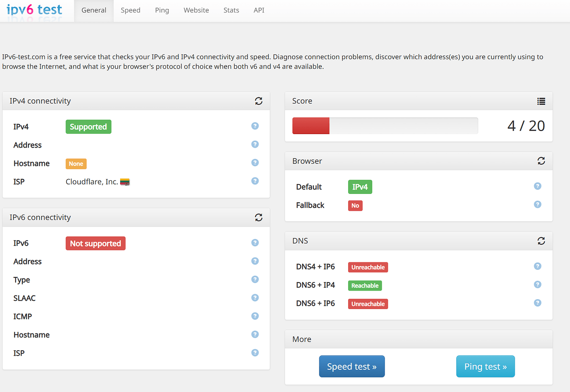Switch to the Speed tab
Image resolution: width=570 pixels, height=392 pixels.
pyautogui.click(x=131, y=10)
